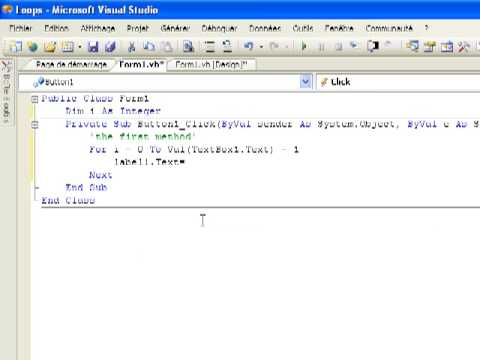Open the Object Browser toolbar icon
The image size is (480, 360).
447,47
